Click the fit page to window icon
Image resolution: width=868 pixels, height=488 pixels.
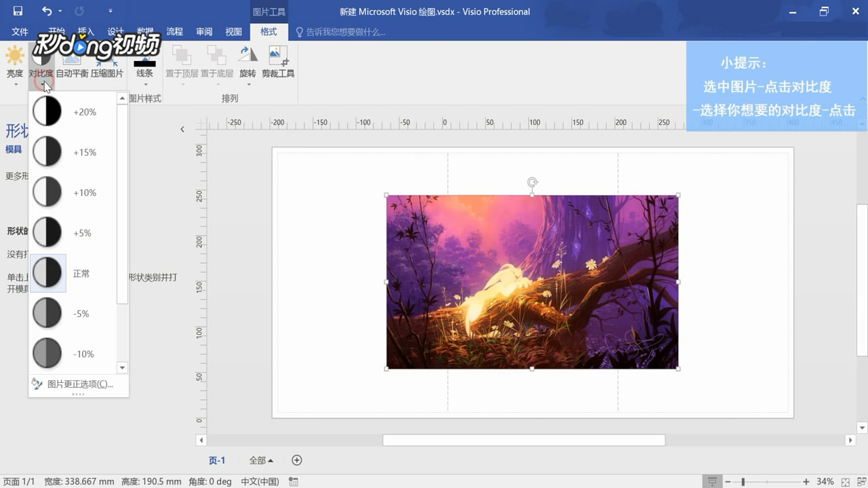tap(844, 481)
